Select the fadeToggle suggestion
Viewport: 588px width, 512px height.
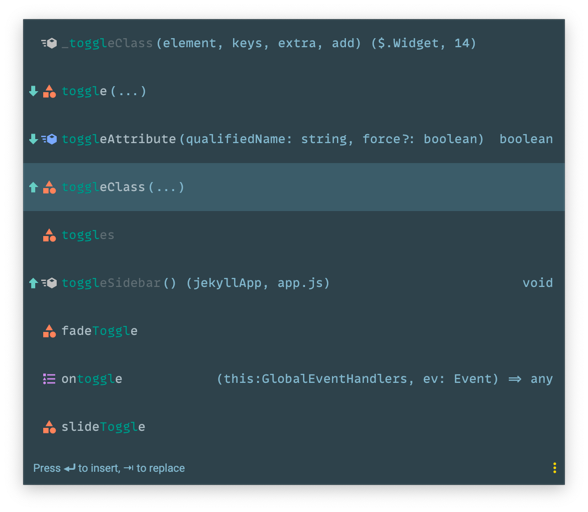[x=294, y=331]
